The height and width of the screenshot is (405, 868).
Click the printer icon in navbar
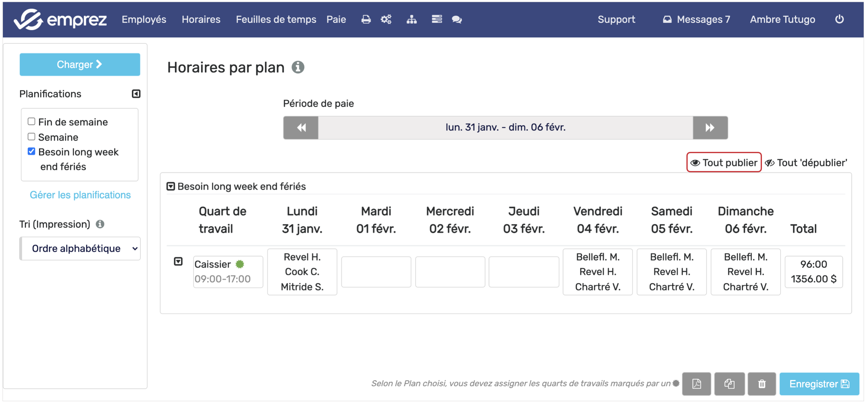click(x=366, y=19)
